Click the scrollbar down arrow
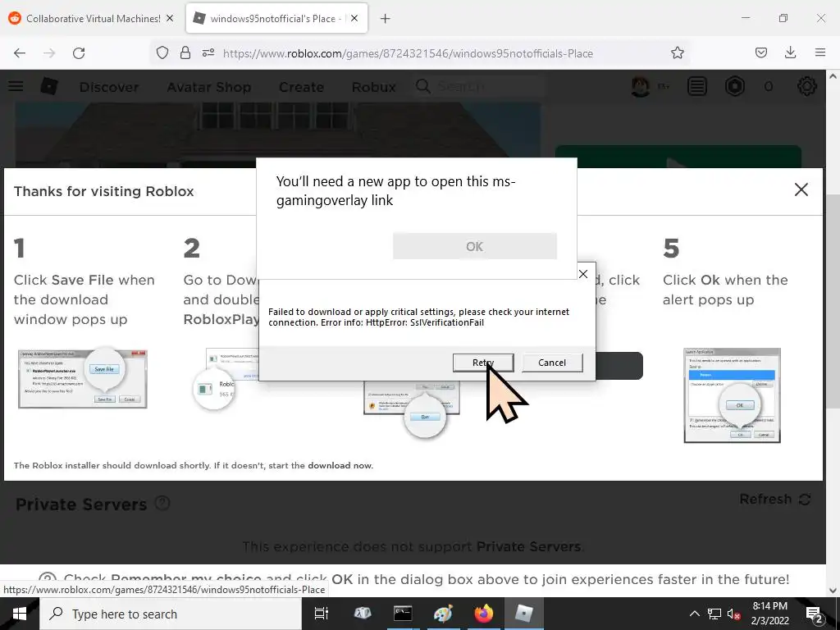Viewport: 840px width, 630px height. point(833,590)
